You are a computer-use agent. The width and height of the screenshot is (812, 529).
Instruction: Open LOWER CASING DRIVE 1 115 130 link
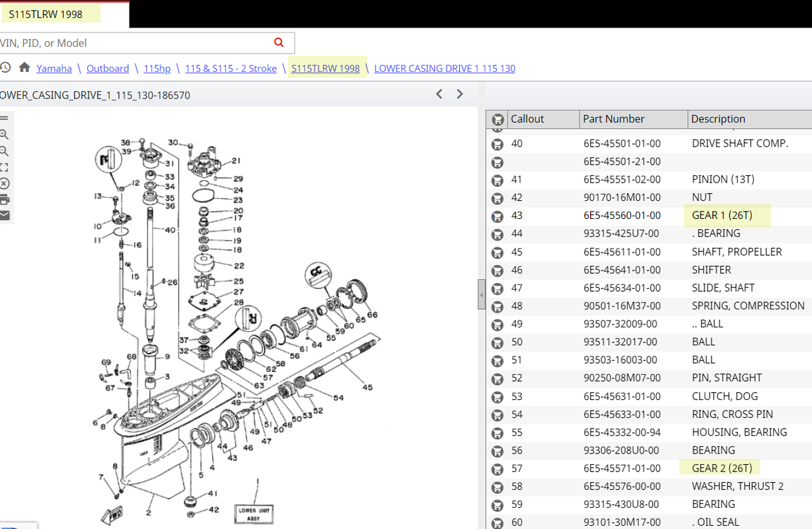tap(445, 68)
